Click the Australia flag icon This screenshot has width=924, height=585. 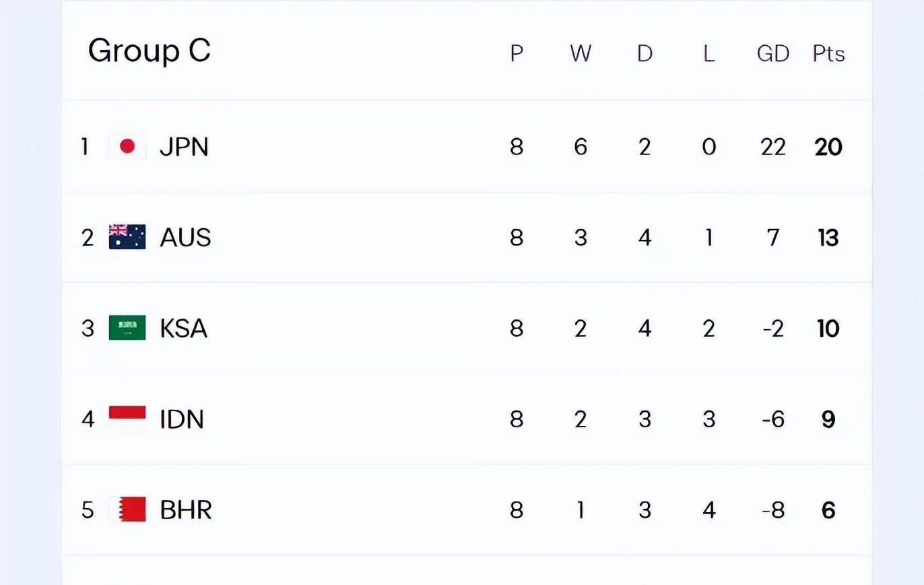(x=127, y=237)
